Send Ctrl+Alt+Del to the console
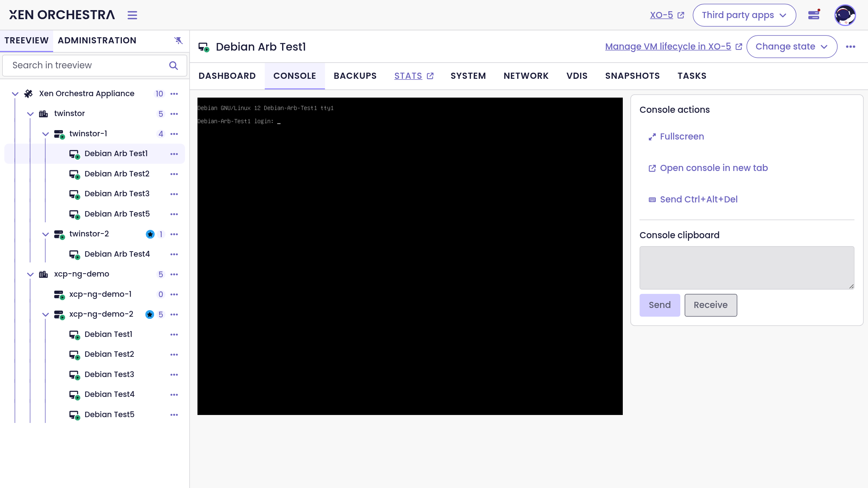This screenshot has height=488, width=868. pyautogui.click(x=693, y=200)
